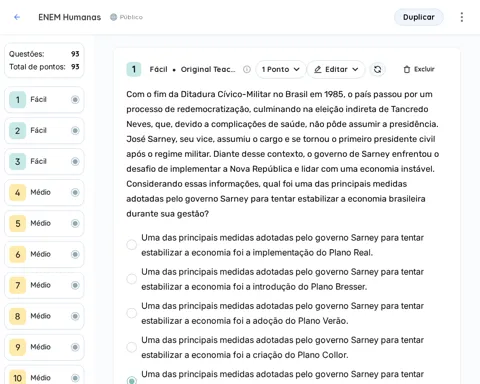This screenshot has width=480, height=384.
Task: Click the number 1 question badge in header
Action: (134, 69)
